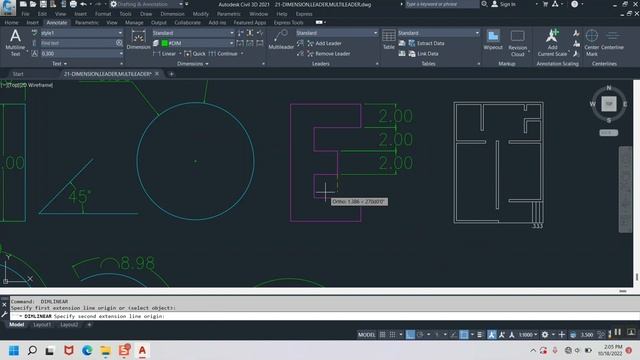
Task: Toggle drawing grid display in status bar
Action: click(x=382, y=335)
